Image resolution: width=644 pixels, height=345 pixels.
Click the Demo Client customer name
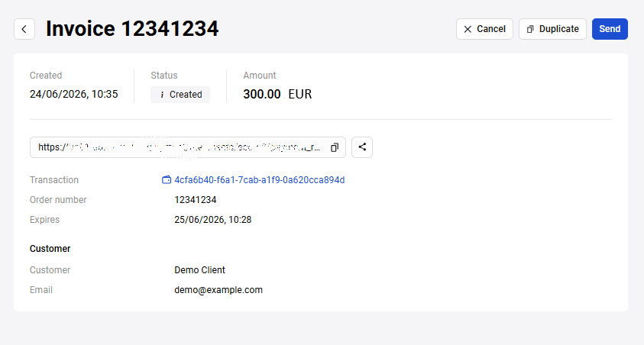199,270
